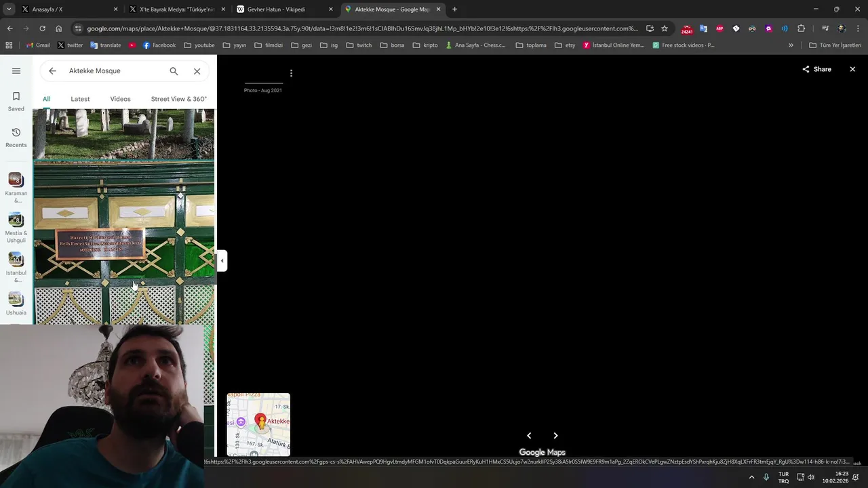
Task: Go back from the Aktekke Mosque photos
Action: pyautogui.click(x=52, y=70)
